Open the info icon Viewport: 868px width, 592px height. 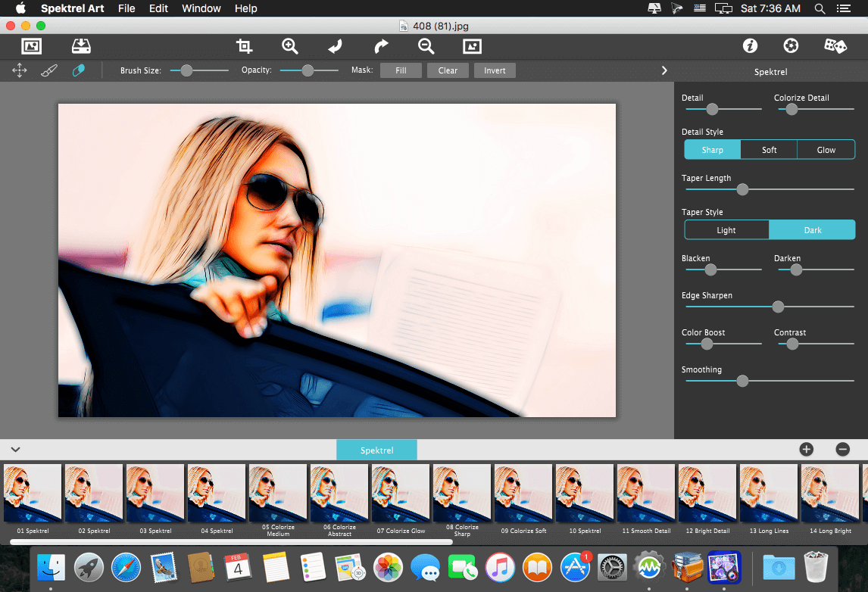(750, 46)
